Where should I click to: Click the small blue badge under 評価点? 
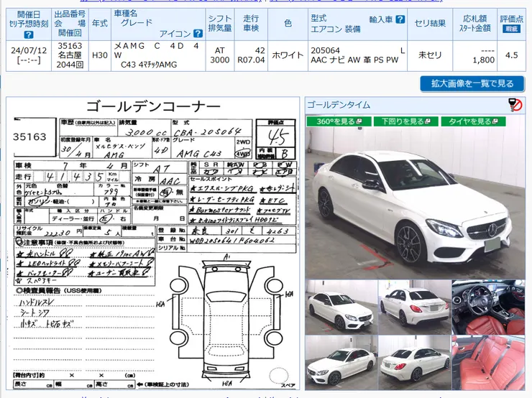point(511,29)
